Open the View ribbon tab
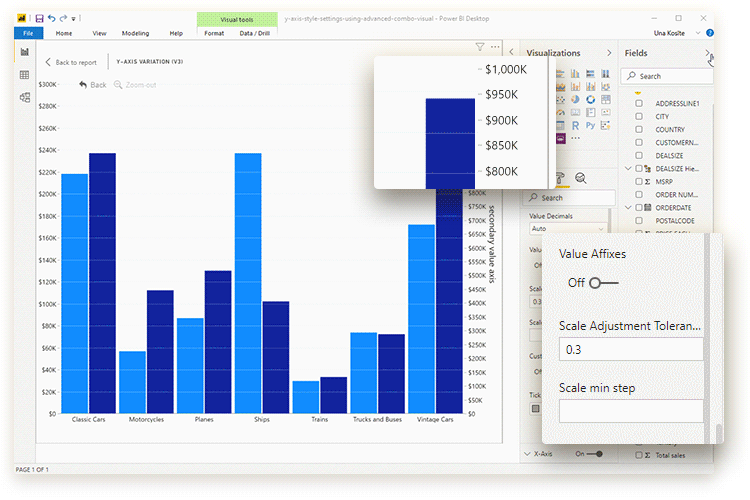This screenshot has height=500, width=750. pos(99,33)
